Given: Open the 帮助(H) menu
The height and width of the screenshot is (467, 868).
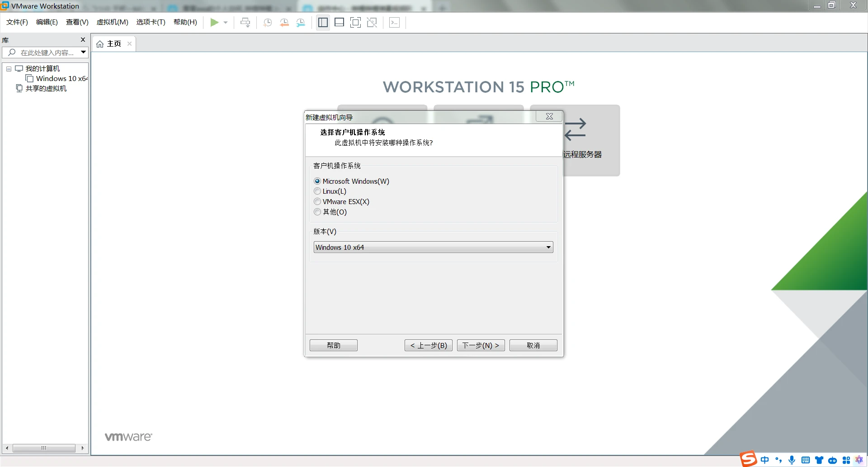Looking at the screenshot, I should tap(185, 22).
